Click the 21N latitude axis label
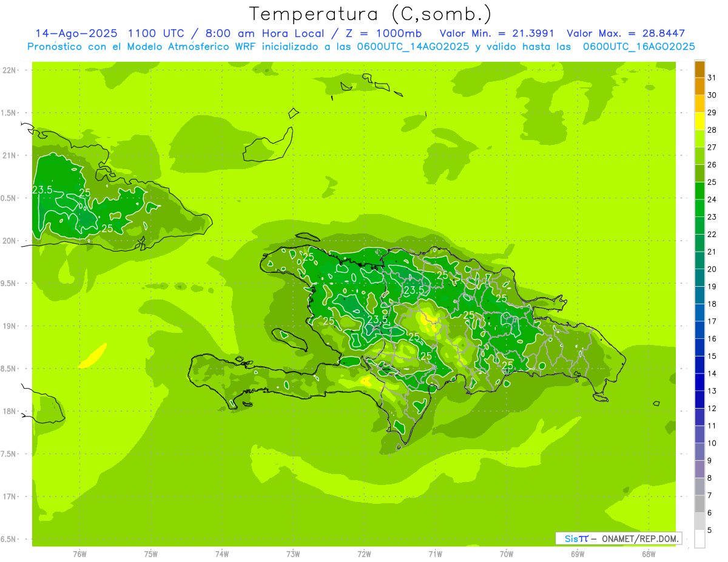Image resolution: width=728 pixels, height=562 pixels. pos(9,156)
